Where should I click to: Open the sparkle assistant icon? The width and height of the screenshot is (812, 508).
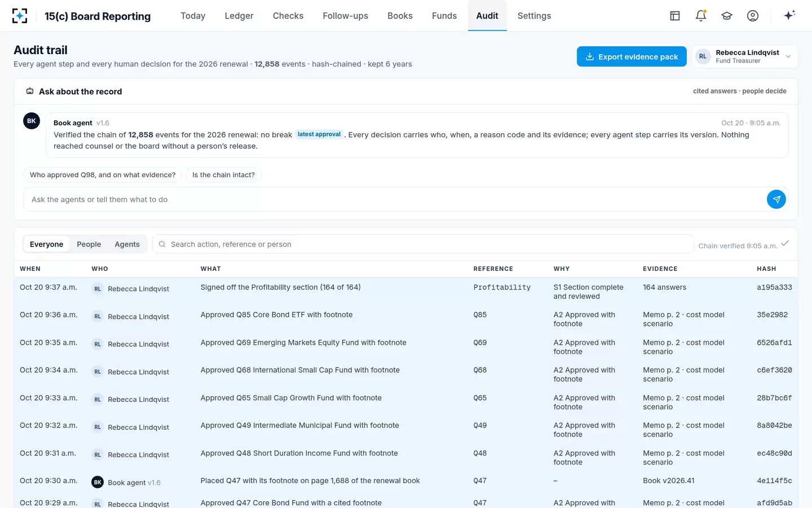(x=789, y=15)
